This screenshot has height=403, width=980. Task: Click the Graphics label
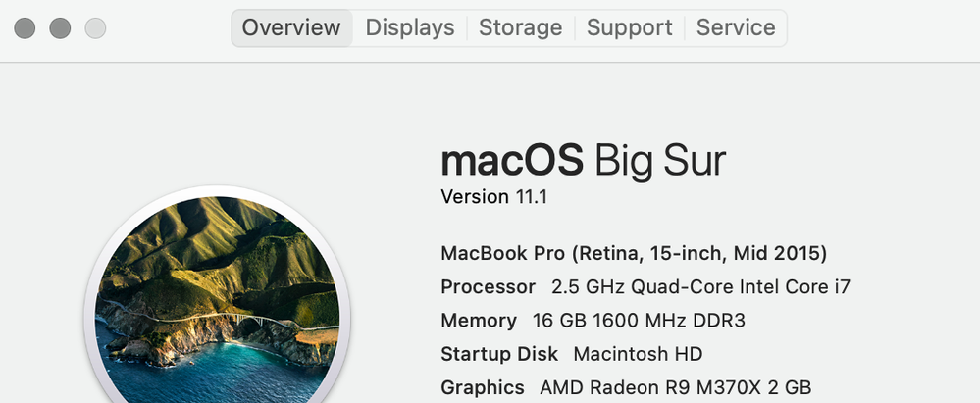482,387
